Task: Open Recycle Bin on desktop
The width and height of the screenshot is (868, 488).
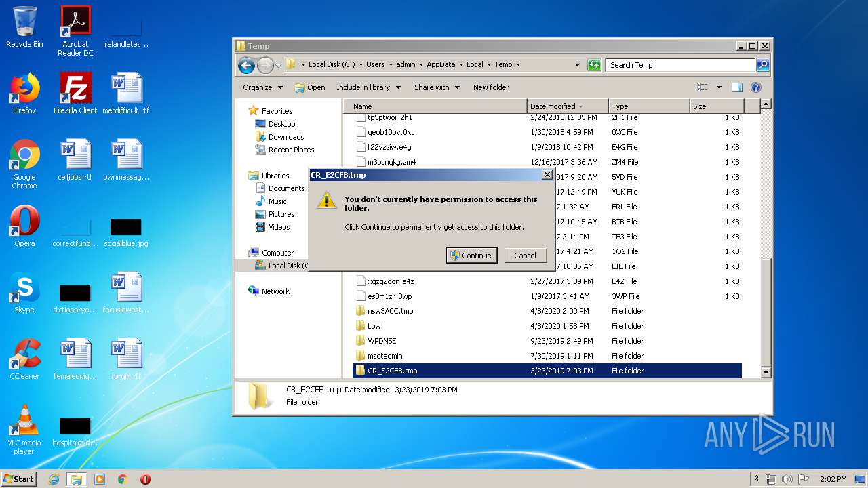Action: (24, 27)
